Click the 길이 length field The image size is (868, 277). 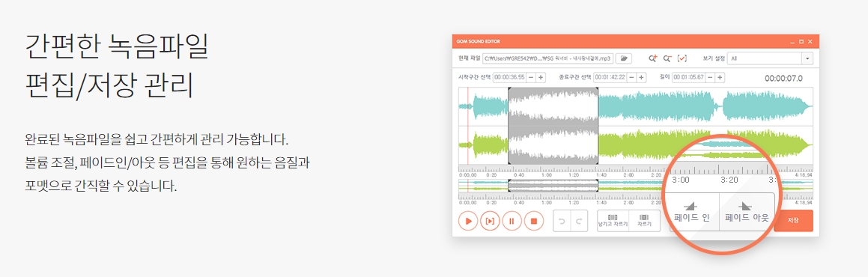[689, 77]
